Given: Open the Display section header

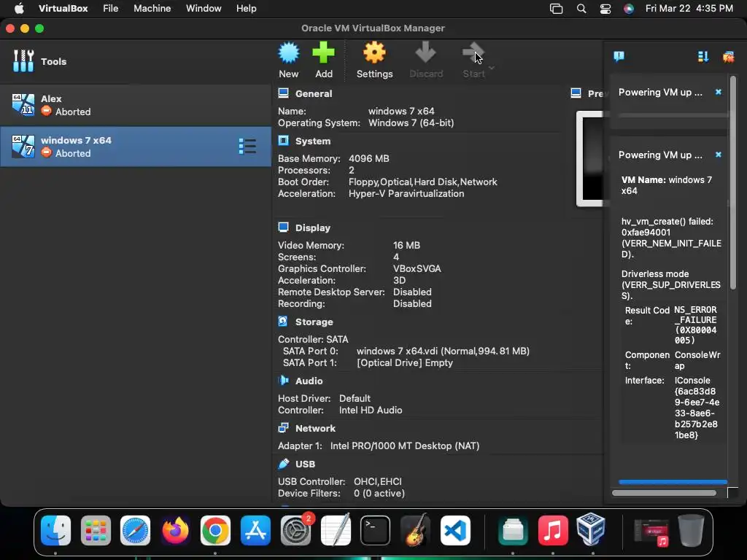Looking at the screenshot, I should 312,227.
